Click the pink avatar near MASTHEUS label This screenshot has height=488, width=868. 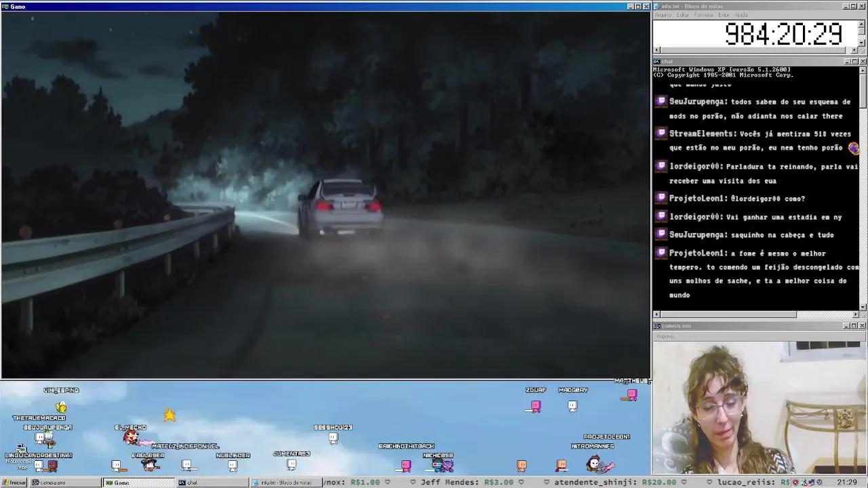point(632,394)
